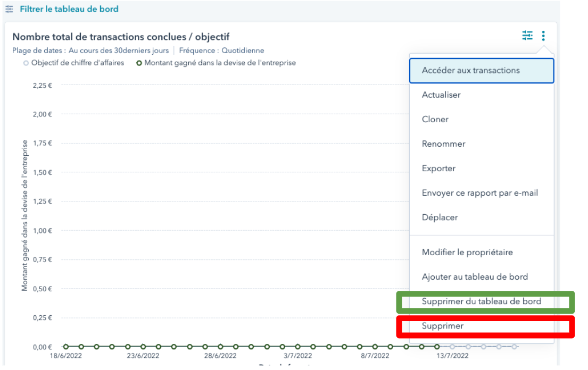Click Déplacer in the menu

click(x=440, y=217)
